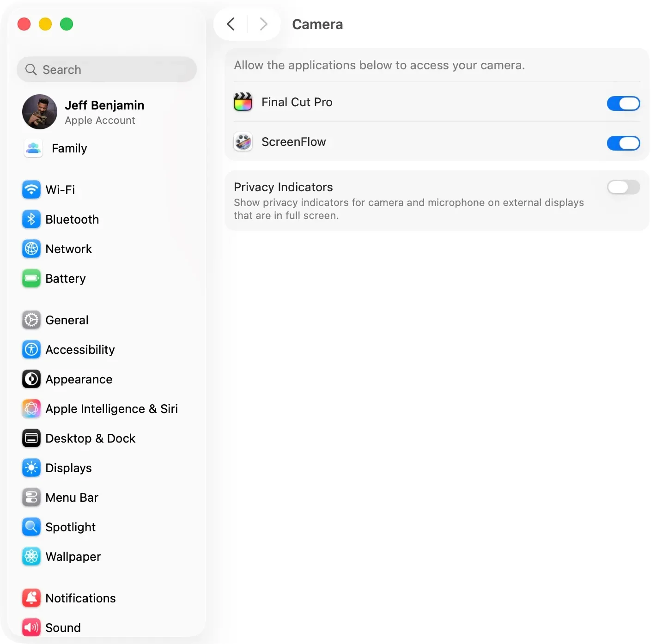This screenshot has height=644, width=668.
Task: Click the Battery icon in sidebar
Action: [x=31, y=278]
